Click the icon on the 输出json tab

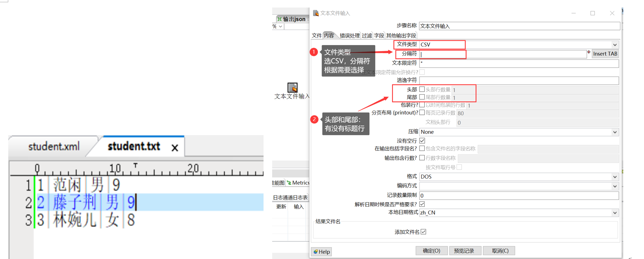tap(279, 19)
